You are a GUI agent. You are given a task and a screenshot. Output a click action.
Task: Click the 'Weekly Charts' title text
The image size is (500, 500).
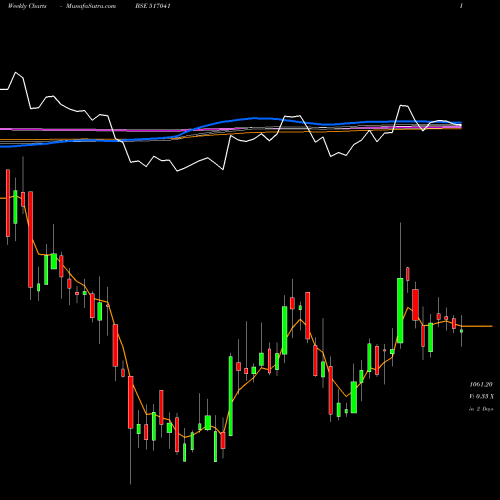pos(27,6)
